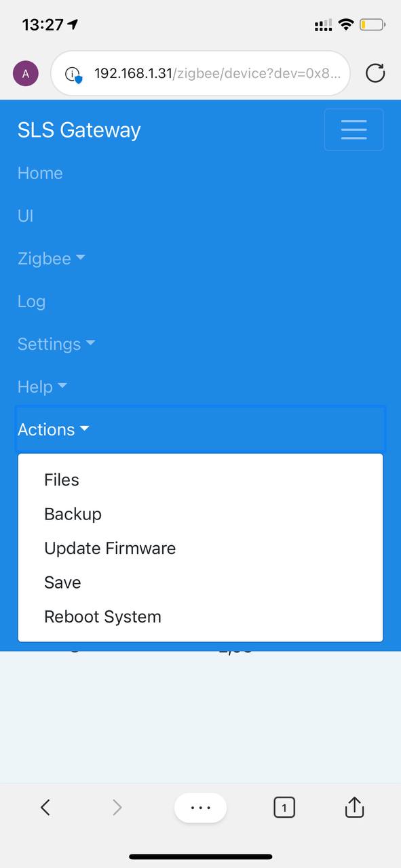Go back with the browser back arrow
401x868 pixels.
(45, 807)
